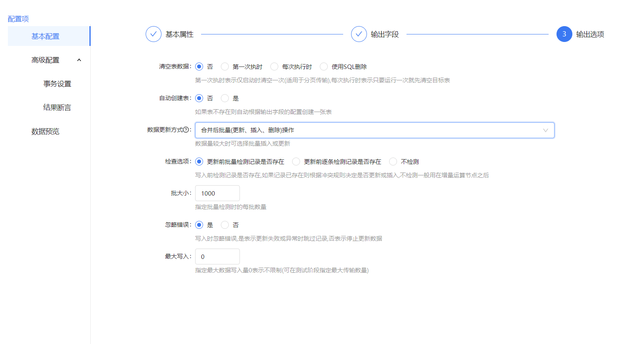Collapse the 高级配置 menu chevron
Image resolution: width=644 pixels, height=344 pixels.
(79, 60)
